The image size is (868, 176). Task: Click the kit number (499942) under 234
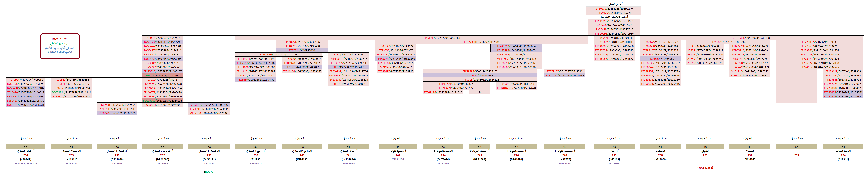(x=26, y=160)
